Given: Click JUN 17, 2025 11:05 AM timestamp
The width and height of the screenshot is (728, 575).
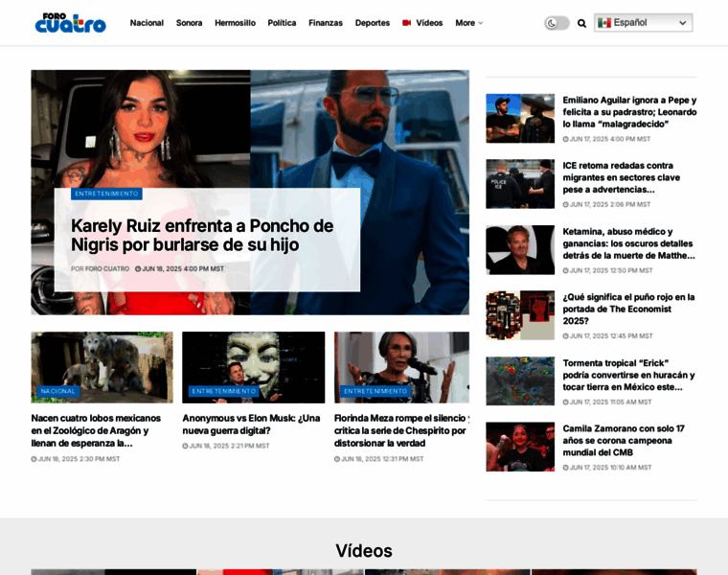Looking at the screenshot, I should pyautogui.click(x=607, y=402).
